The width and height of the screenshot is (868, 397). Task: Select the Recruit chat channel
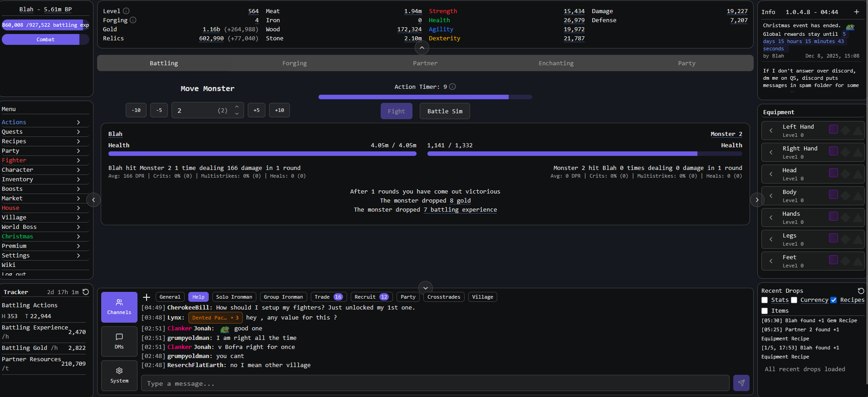[372, 297]
